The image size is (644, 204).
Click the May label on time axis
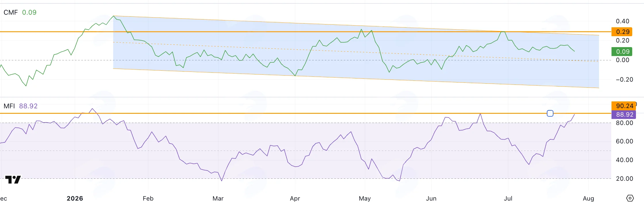(x=365, y=199)
